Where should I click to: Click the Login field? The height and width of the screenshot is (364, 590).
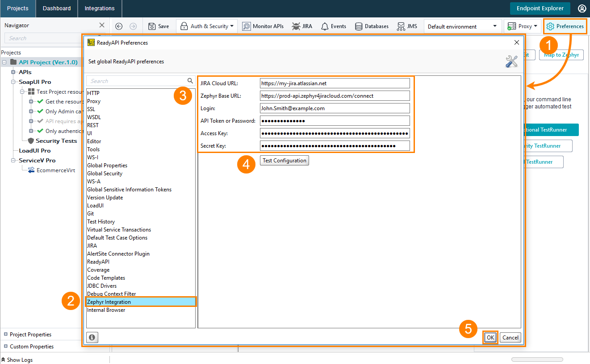point(335,108)
